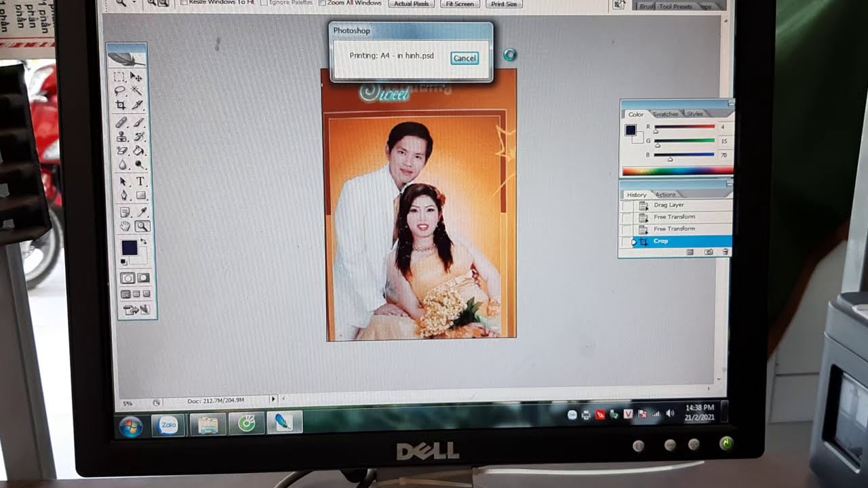This screenshot has height=488, width=868.
Task: Open the Brushes tab in palette well
Action: [646, 6]
